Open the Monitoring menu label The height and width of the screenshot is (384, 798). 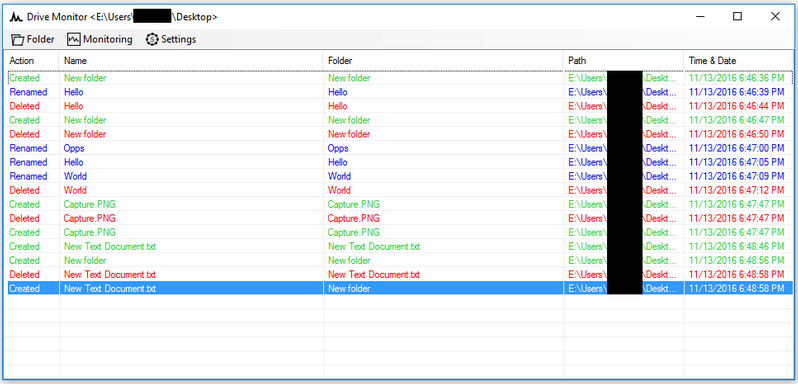pyautogui.click(x=108, y=39)
